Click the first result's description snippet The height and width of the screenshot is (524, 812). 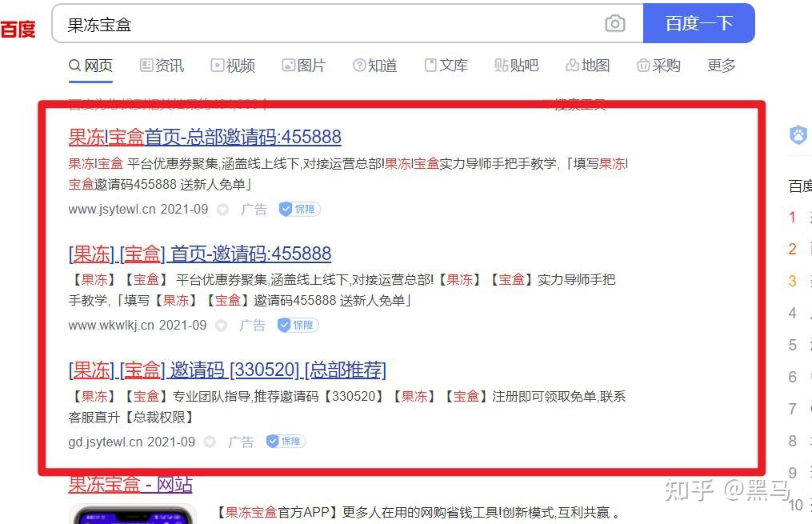click(x=348, y=174)
